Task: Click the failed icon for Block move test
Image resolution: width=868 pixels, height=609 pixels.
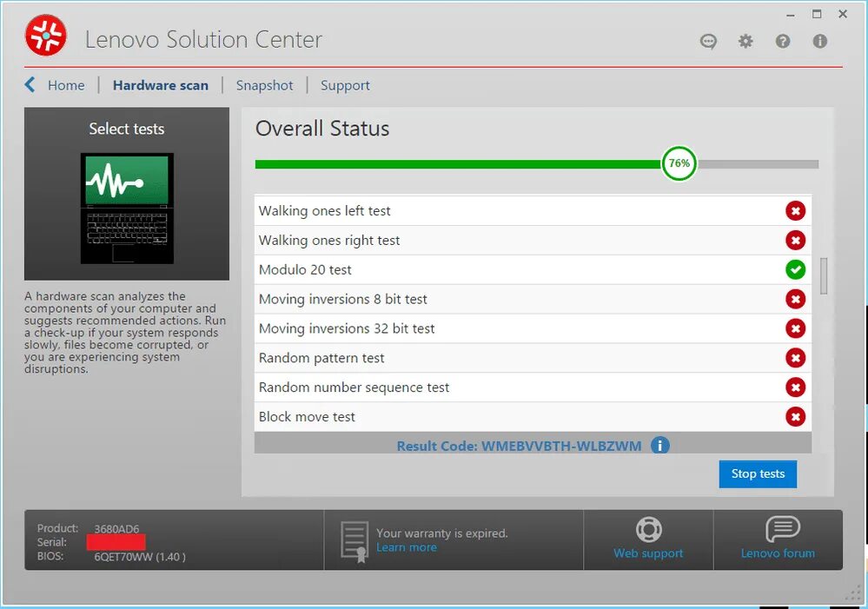Action: 796,417
